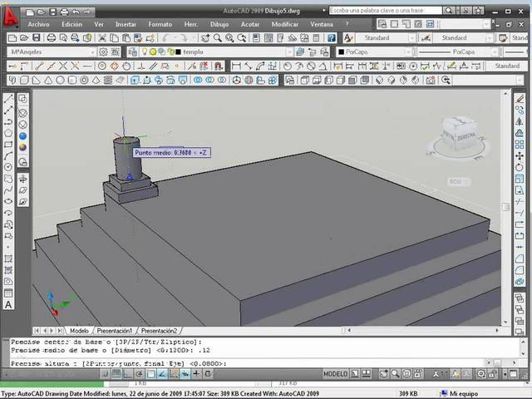Switch to the Presentación2 layout tab
This screenshot has height=399, width=532.
[159, 331]
